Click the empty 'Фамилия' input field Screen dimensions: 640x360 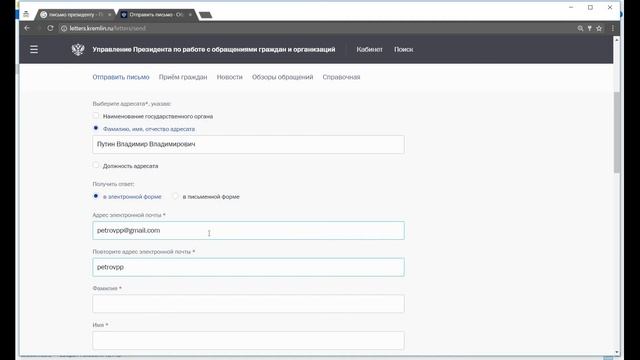(x=248, y=304)
